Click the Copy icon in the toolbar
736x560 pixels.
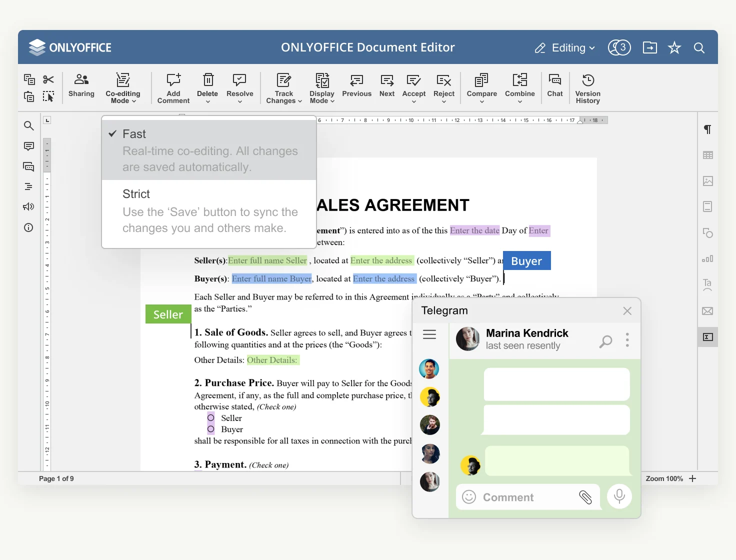pyautogui.click(x=29, y=79)
